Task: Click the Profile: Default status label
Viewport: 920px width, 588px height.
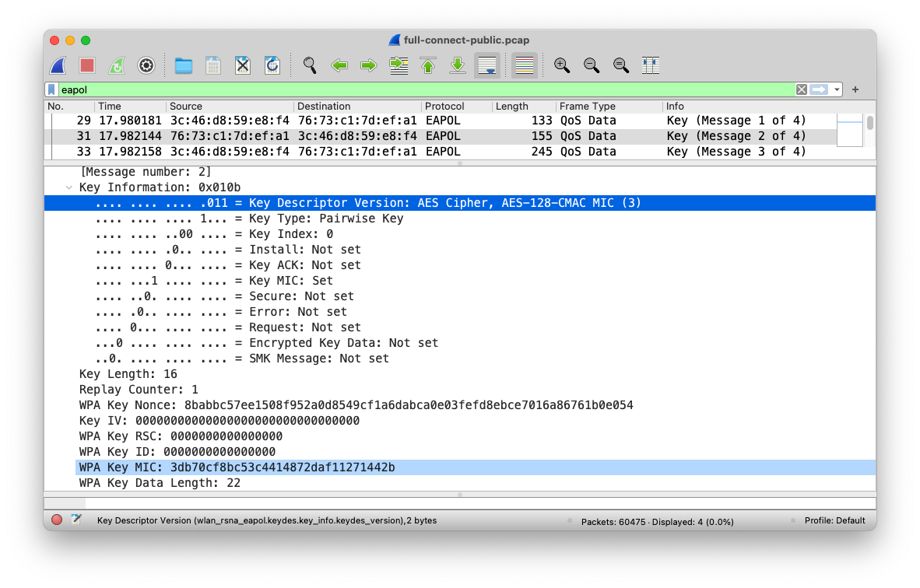Action: pos(834,520)
